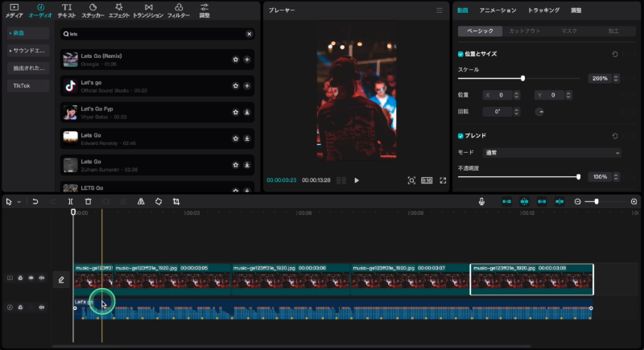Select the crop tool in timeline toolbar

[176, 201]
